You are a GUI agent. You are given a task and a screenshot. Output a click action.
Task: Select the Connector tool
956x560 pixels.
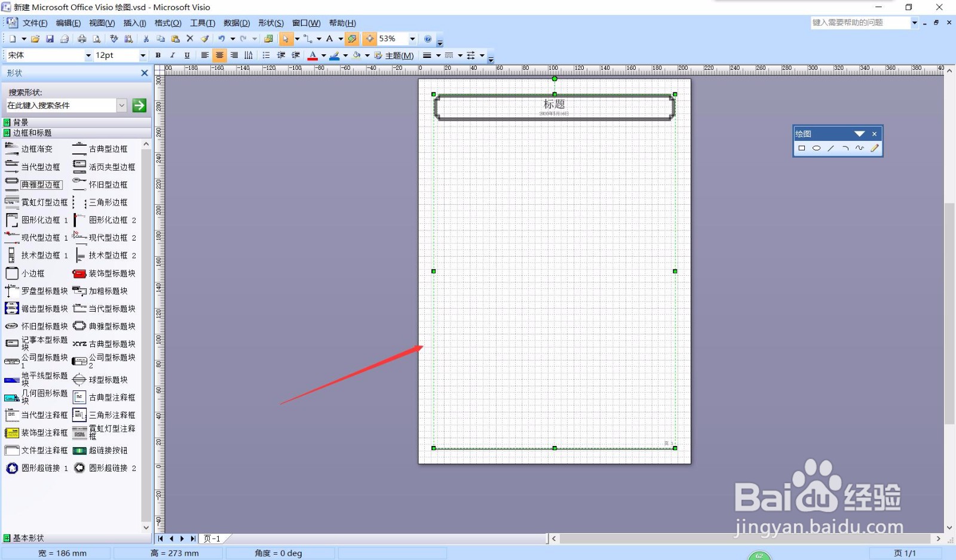[308, 39]
